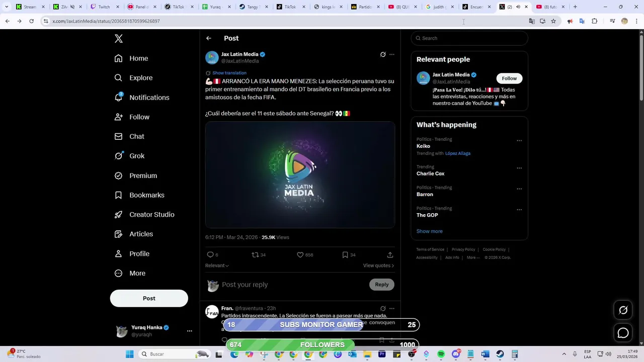Open a new browser tab
Screen dimensions: 644x362
tap(575, 7)
